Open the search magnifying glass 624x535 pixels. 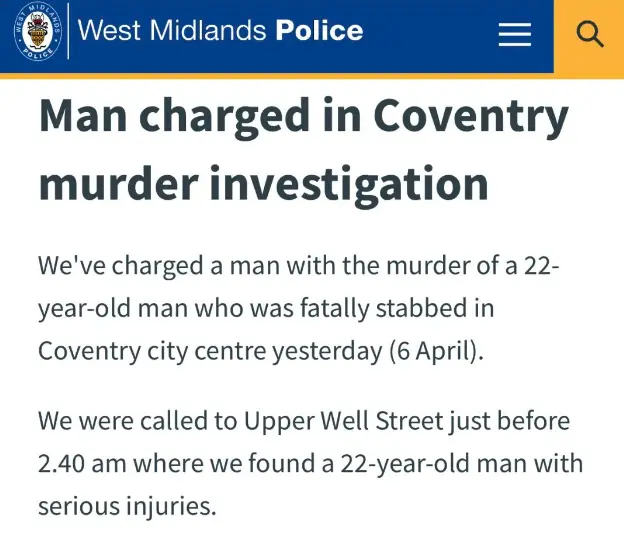[x=590, y=35]
